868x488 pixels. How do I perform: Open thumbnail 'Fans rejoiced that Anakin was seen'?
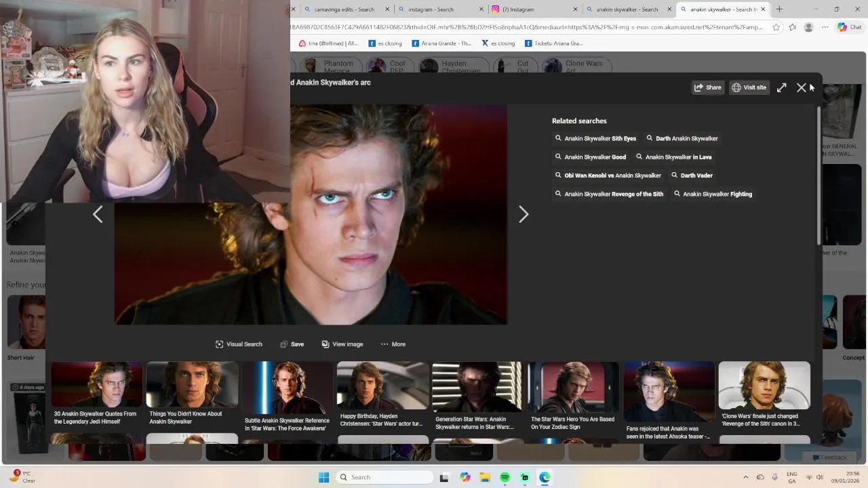coord(669,401)
